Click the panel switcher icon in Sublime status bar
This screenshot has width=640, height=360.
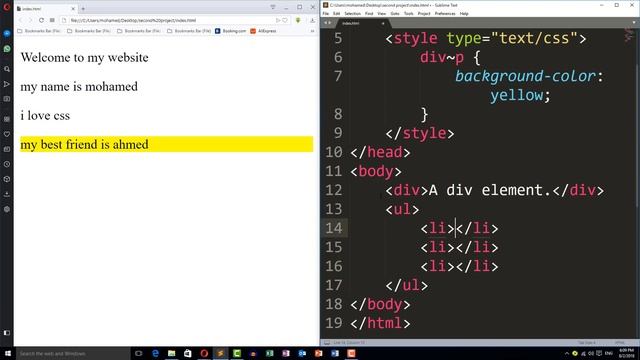coord(327,343)
